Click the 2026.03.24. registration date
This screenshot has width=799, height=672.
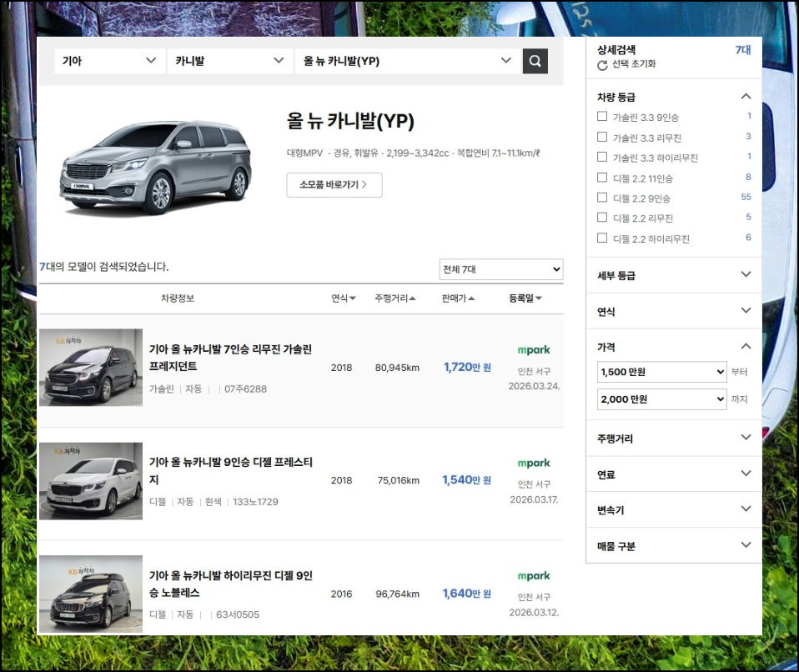[x=534, y=386]
